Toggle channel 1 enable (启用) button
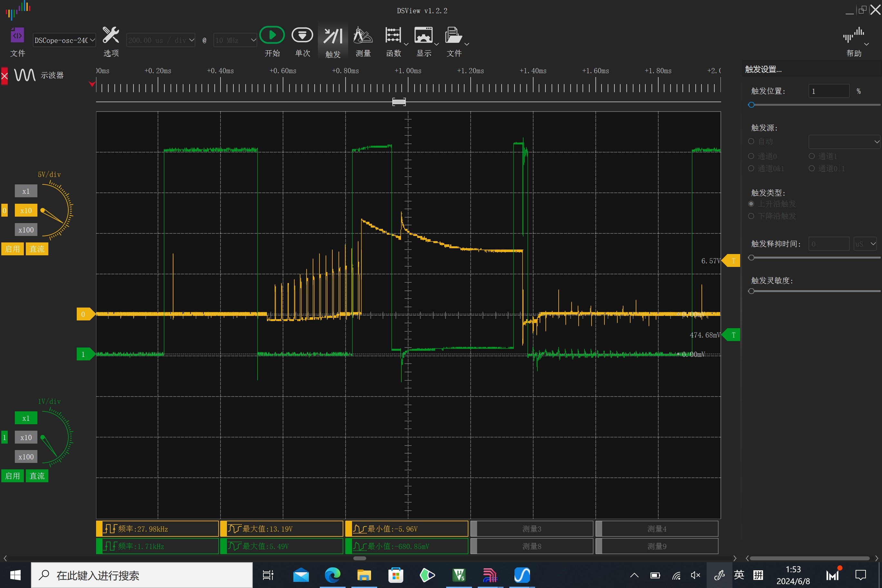Image resolution: width=882 pixels, height=588 pixels. pos(12,476)
